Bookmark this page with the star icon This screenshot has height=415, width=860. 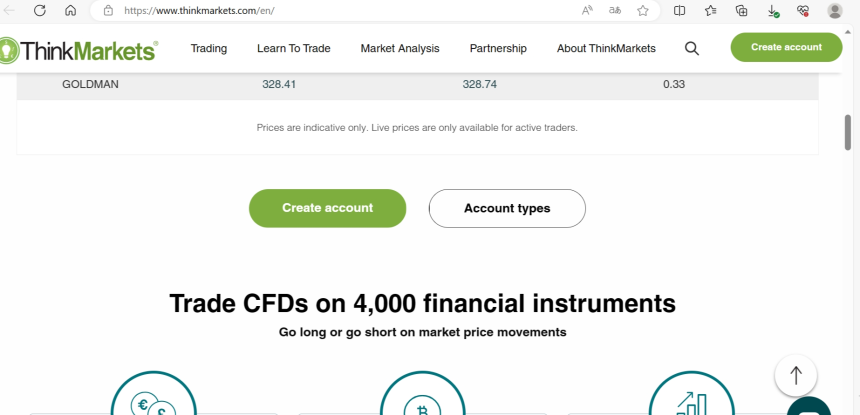643,10
